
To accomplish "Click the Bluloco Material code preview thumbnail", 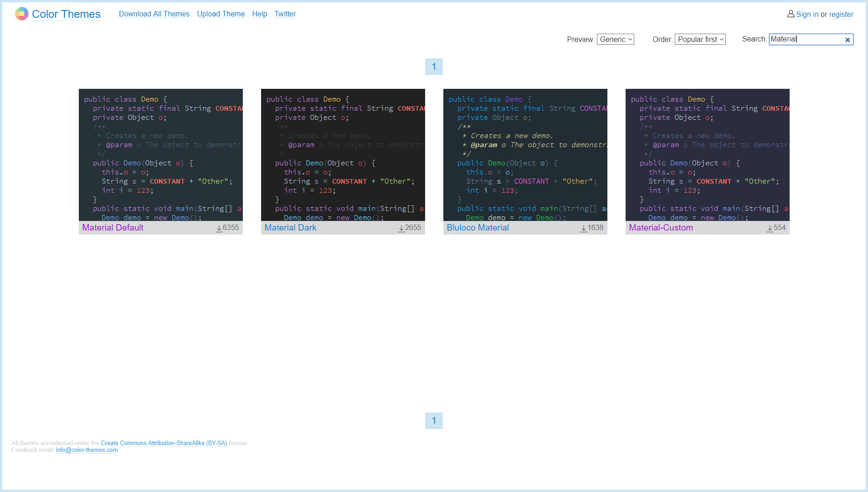I will (x=525, y=155).
